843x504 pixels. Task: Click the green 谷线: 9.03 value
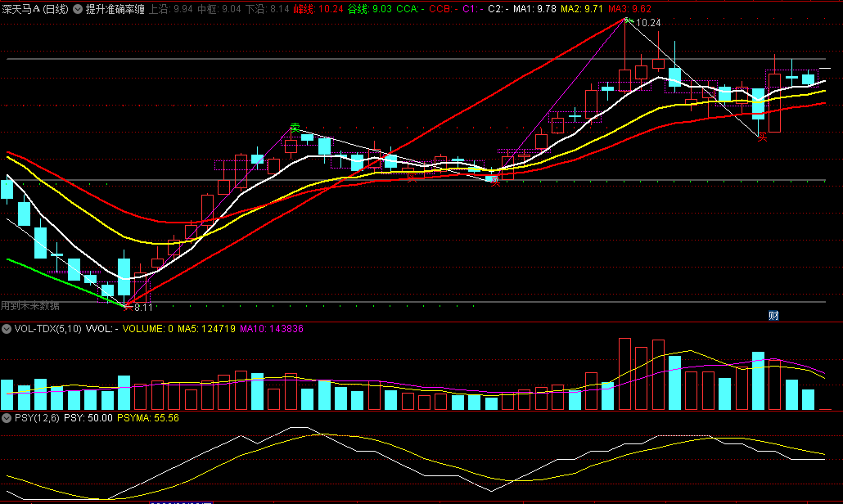(369, 9)
